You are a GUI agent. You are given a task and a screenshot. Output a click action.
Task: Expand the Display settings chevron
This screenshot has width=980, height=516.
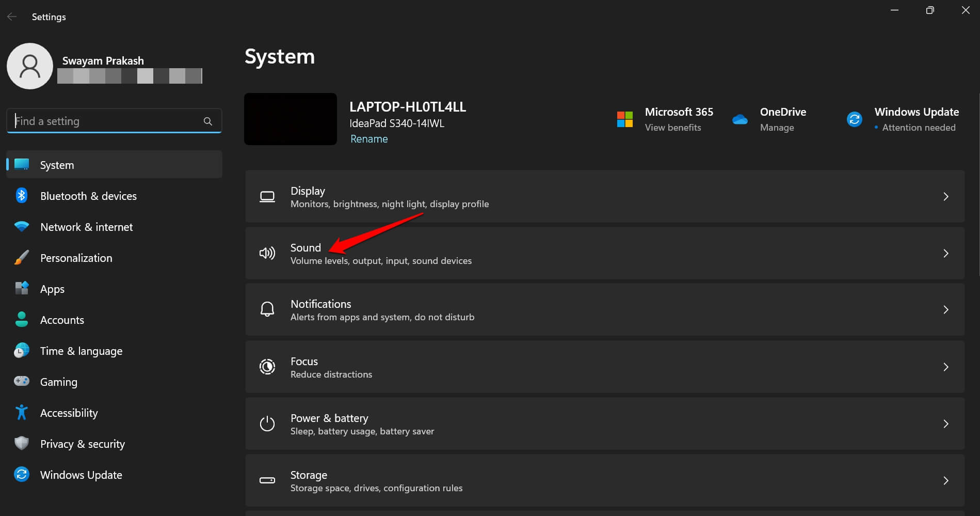point(946,196)
